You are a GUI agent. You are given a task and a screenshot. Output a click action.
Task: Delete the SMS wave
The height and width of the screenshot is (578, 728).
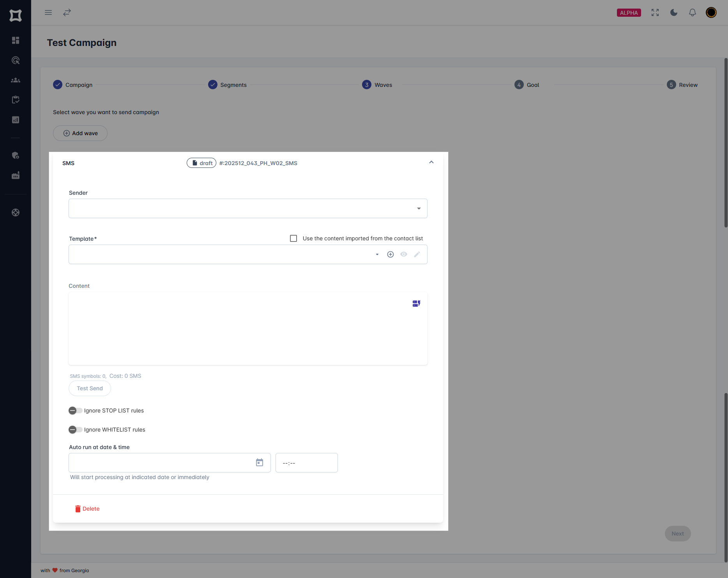click(x=87, y=508)
